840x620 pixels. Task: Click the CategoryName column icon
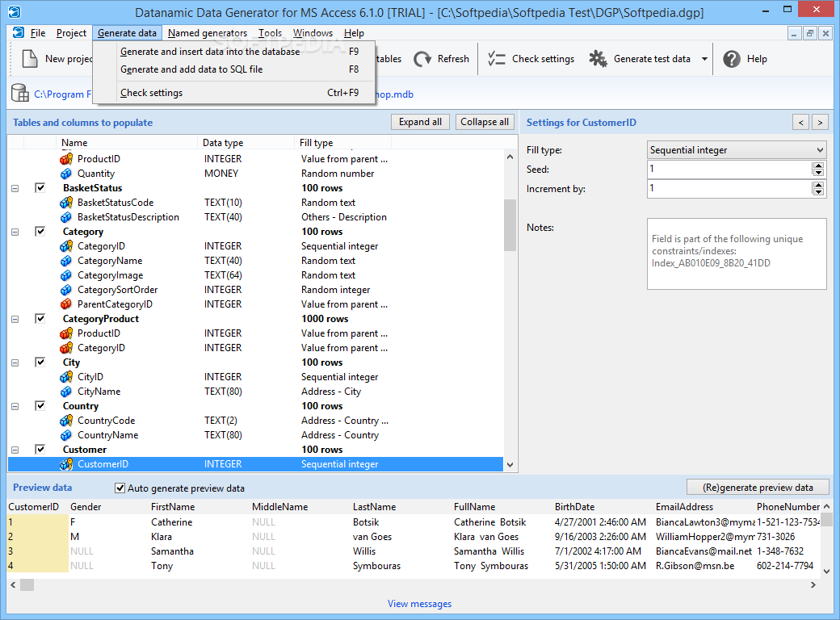[x=66, y=261]
